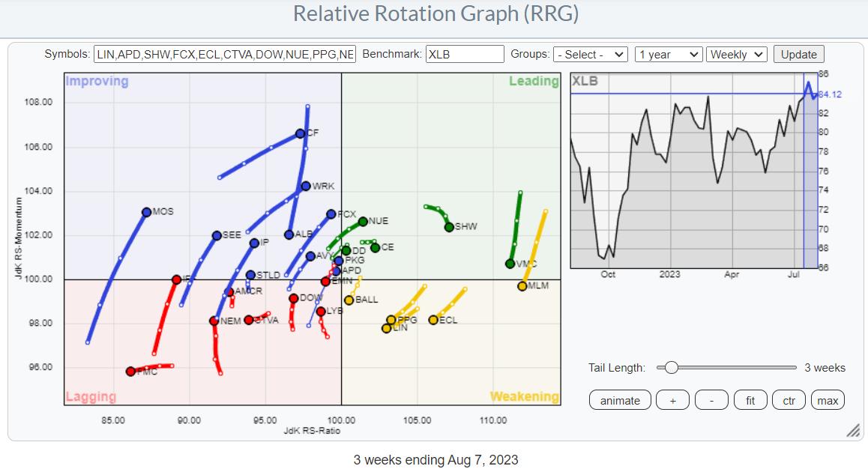This screenshot has height=472, width=868.
Task: Click the MLM yellow data point
Action: pos(522,286)
